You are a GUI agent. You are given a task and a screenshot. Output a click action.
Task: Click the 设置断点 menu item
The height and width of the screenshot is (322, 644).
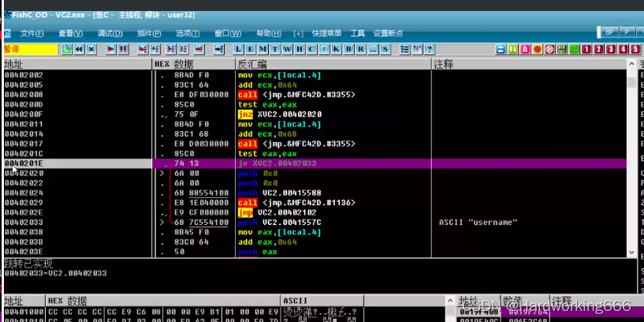[x=388, y=33]
